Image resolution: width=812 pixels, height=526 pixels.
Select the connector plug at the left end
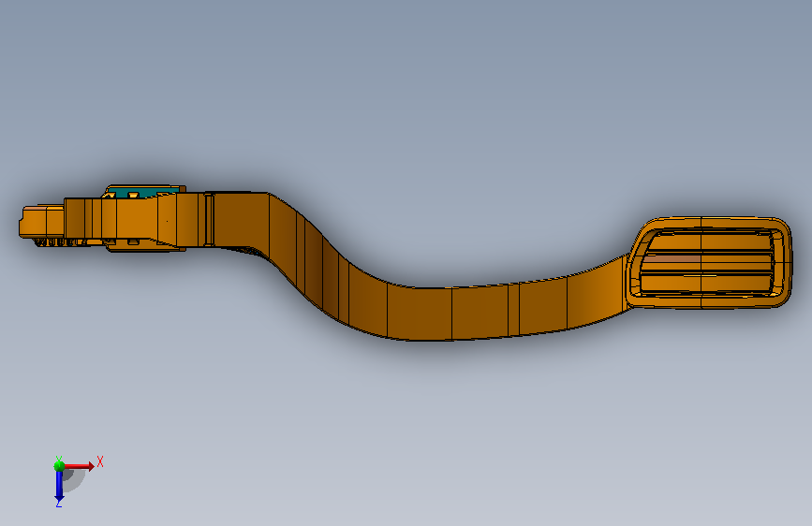41,223
